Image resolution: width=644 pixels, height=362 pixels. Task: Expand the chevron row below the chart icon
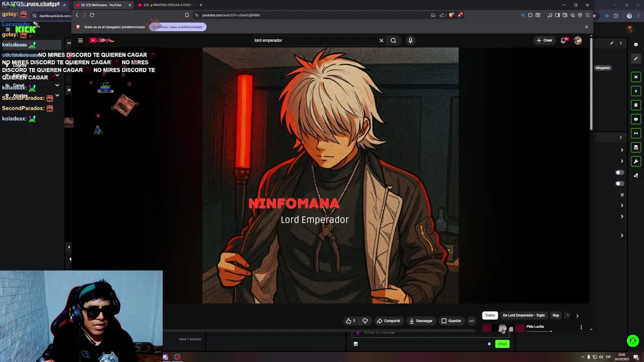[x=622, y=206]
